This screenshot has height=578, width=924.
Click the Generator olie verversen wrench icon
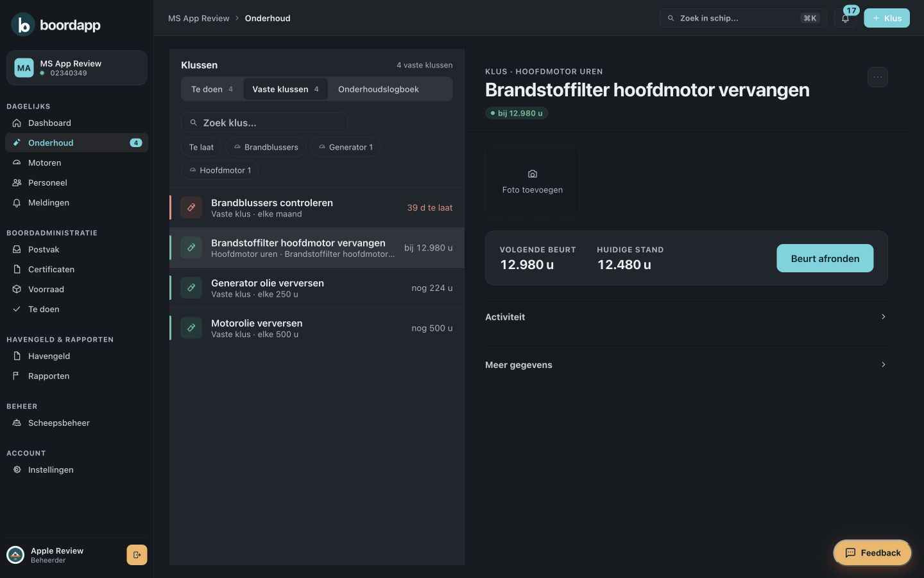pos(191,288)
